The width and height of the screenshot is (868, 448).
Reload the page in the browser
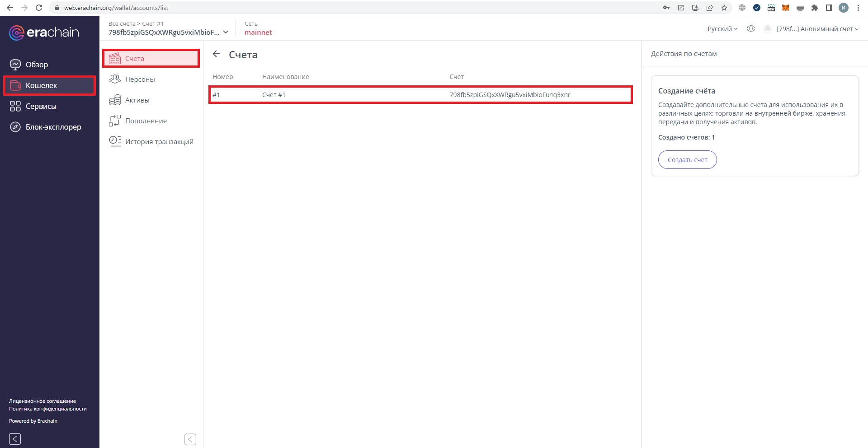(x=39, y=8)
